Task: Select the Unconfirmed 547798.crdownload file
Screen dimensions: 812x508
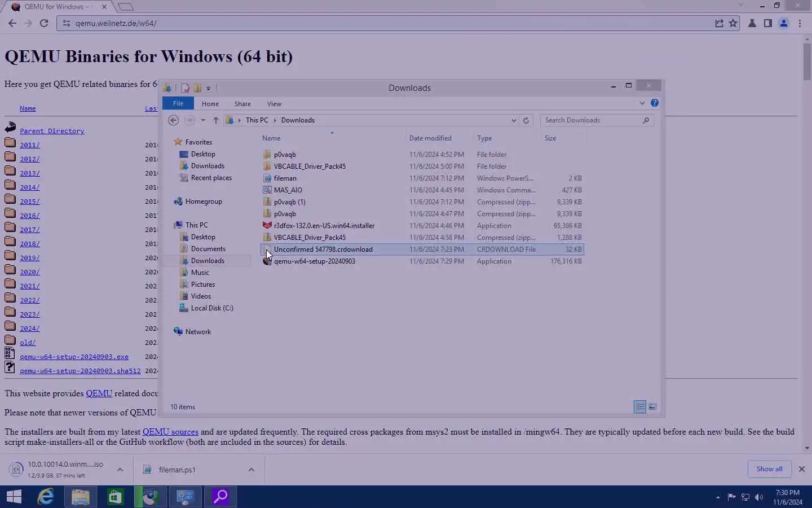Action: [422, 249]
